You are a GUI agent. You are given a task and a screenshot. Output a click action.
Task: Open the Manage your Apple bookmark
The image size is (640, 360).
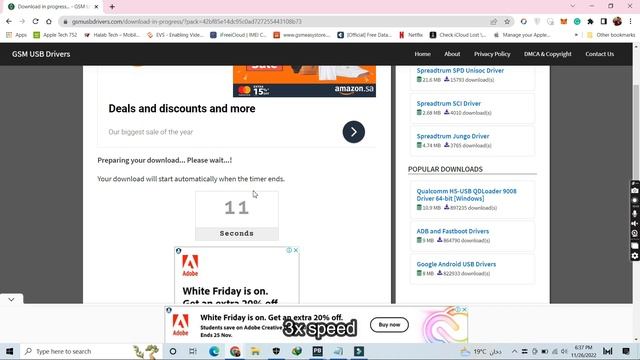click(522, 35)
